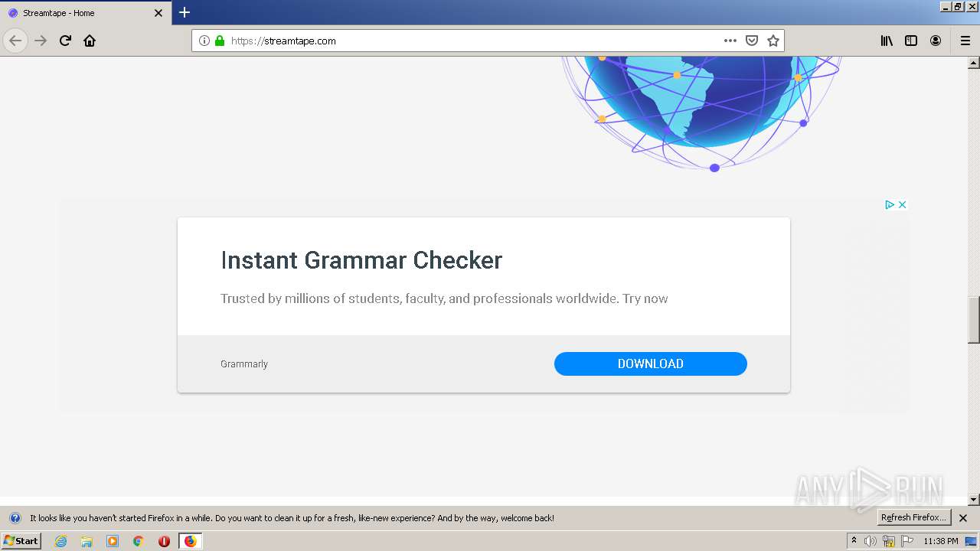Open AdChoices info icon on ad
The height and width of the screenshot is (551, 980).
(x=890, y=204)
